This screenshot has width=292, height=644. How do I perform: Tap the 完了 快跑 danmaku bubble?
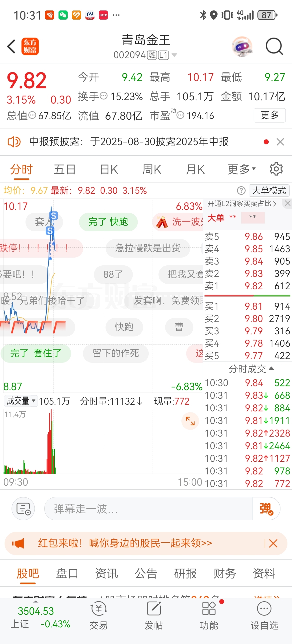108,222
